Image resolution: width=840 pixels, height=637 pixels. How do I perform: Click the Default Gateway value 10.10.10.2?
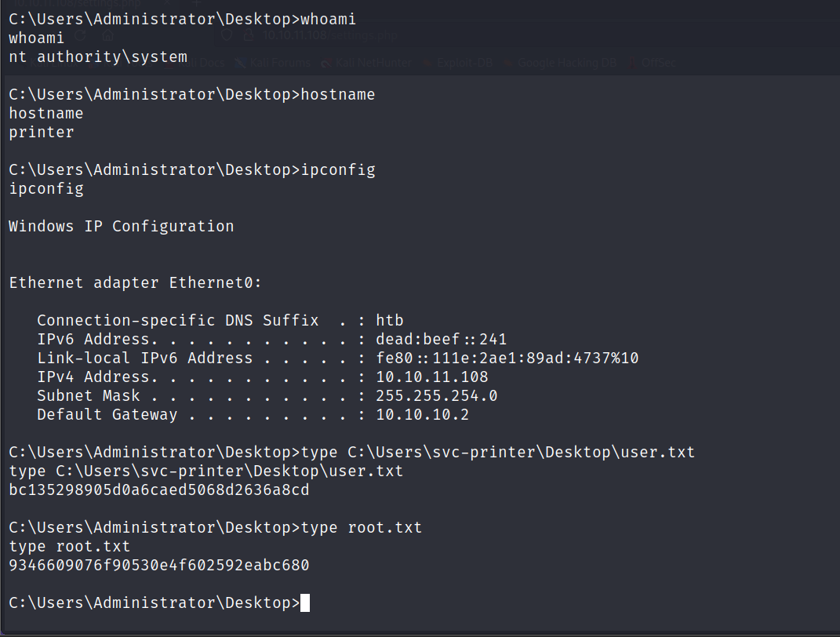[422, 415]
